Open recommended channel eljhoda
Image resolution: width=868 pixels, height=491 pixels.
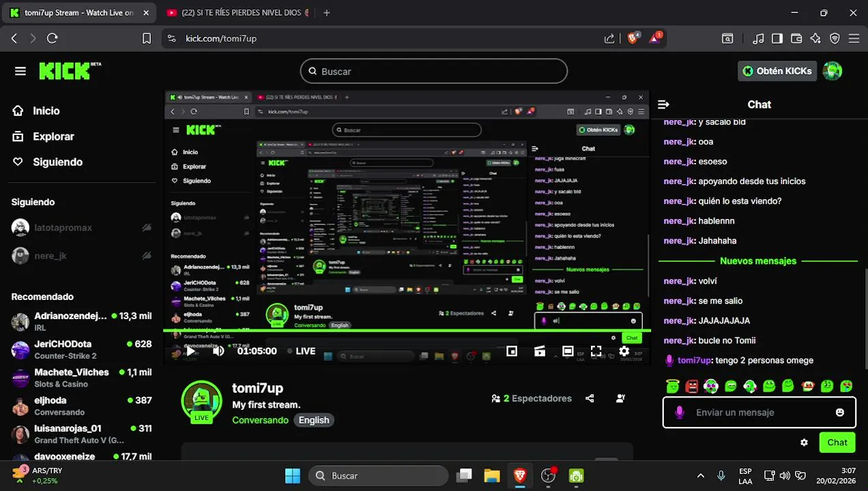(81, 406)
